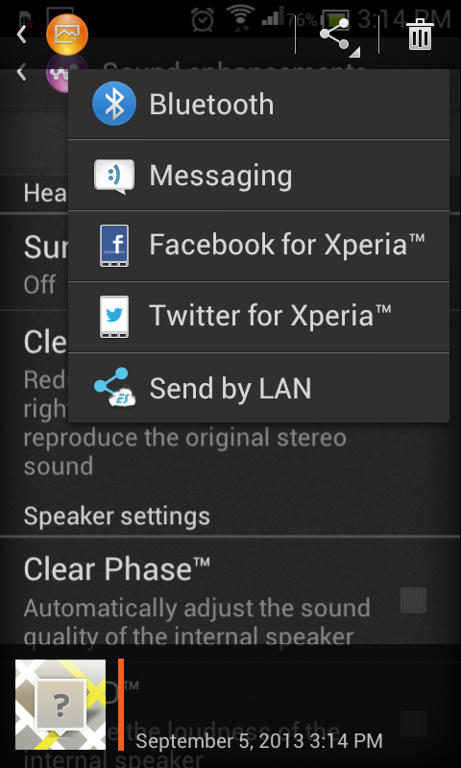Viewport: 461px width, 768px height.
Task: Tap the blue Bluetooth icon
Action: click(114, 104)
